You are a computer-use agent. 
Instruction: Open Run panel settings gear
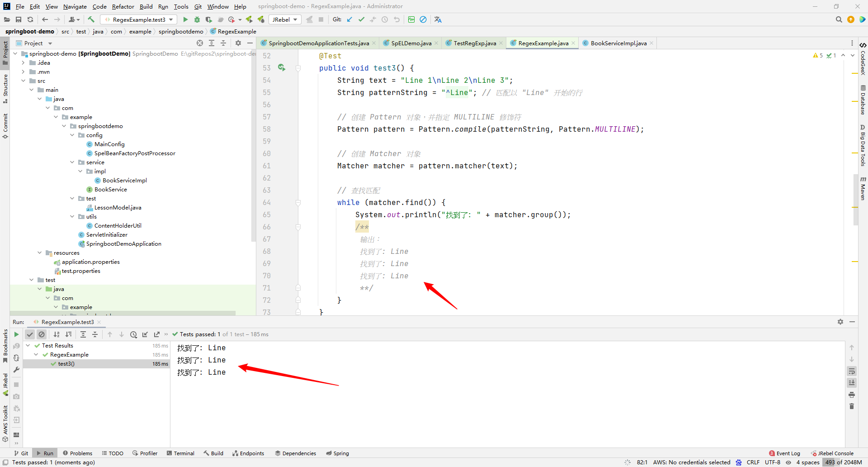click(x=840, y=322)
